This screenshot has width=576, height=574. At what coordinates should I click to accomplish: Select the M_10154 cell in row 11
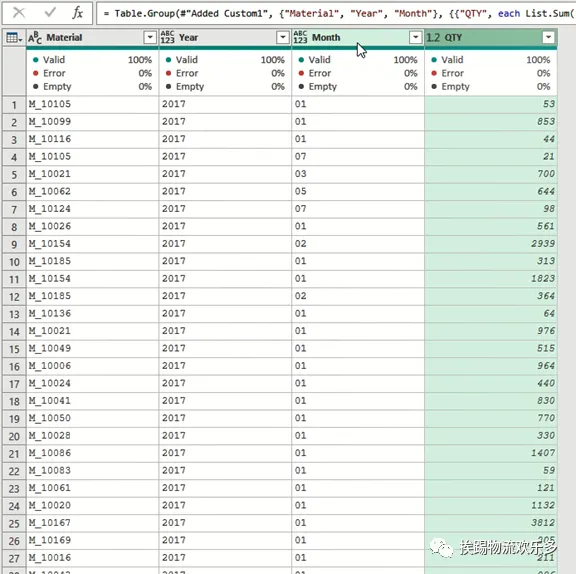coord(93,279)
